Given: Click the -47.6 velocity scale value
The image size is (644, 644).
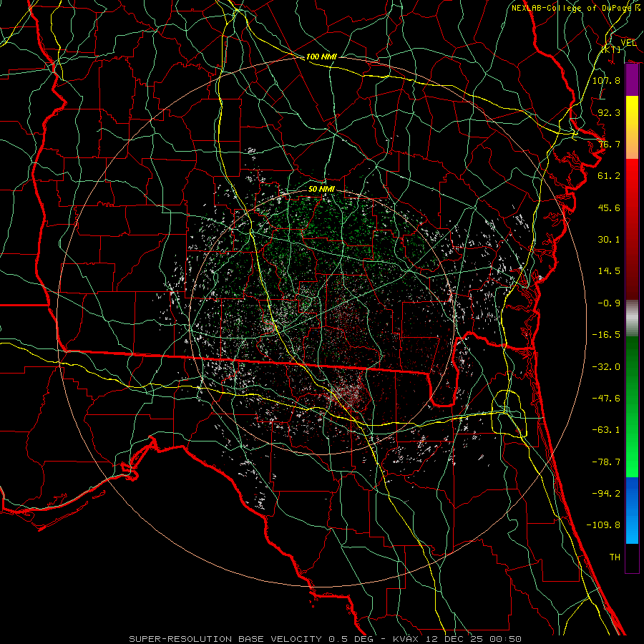Looking at the screenshot, I should click(x=606, y=399).
